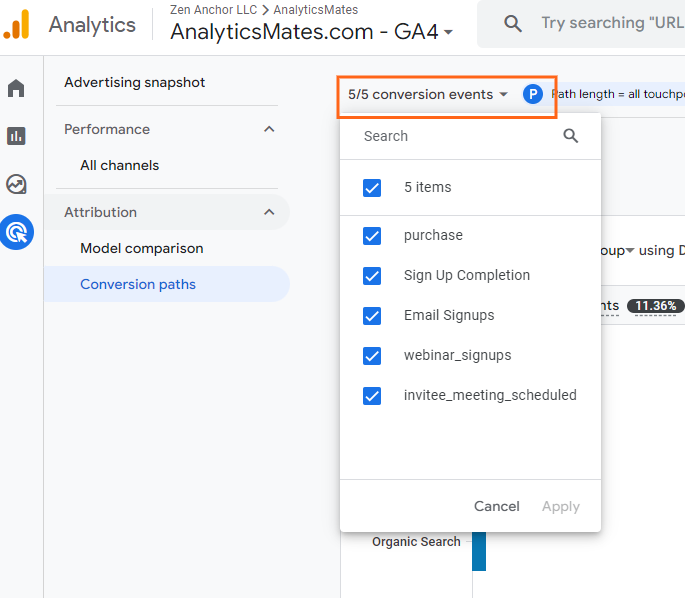Click the Path length filter chip
This screenshot has height=598, width=685.
pyautogui.click(x=618, y=94)
